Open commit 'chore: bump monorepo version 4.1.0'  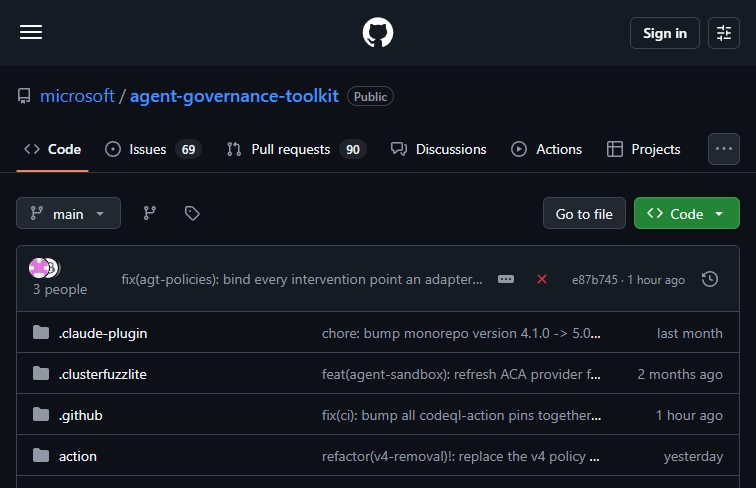click(x=461, y=334)
